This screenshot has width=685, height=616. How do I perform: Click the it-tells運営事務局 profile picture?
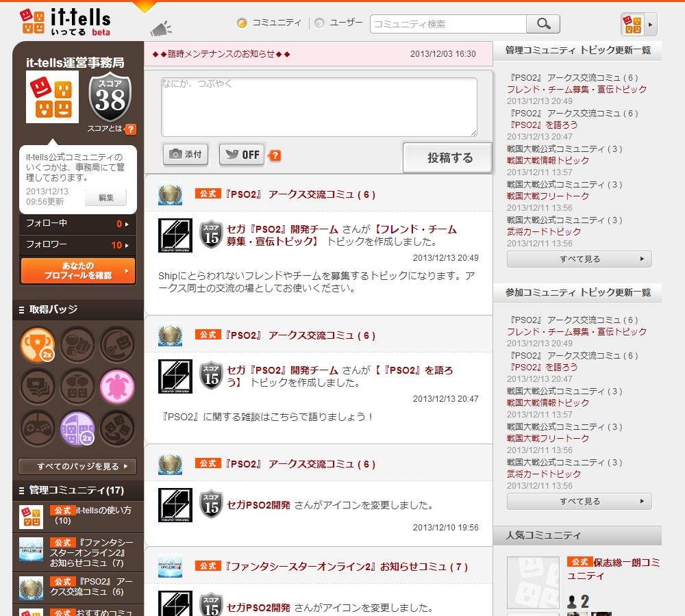coord(53,97)
